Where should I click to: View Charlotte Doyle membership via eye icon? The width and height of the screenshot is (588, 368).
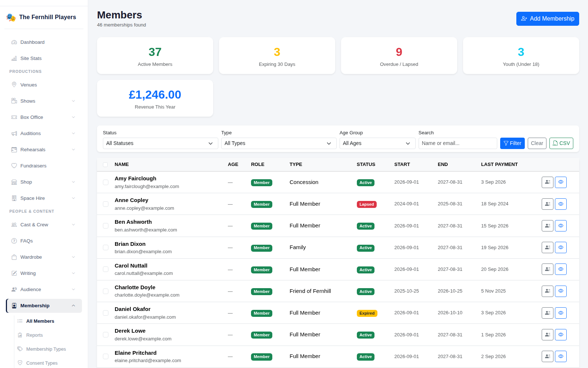pyautogui.click(x=561, y=291)
